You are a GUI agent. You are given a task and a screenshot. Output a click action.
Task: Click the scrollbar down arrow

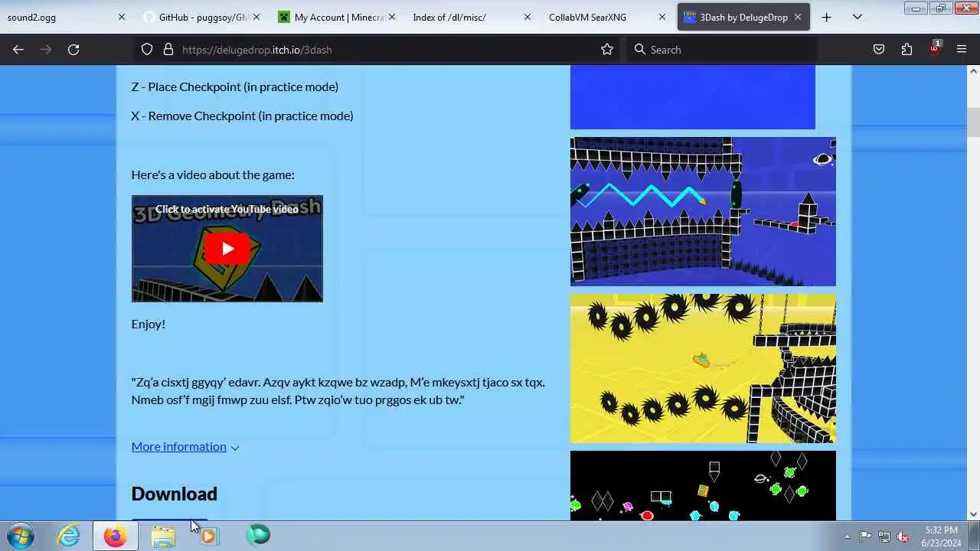tap(973, 514)
